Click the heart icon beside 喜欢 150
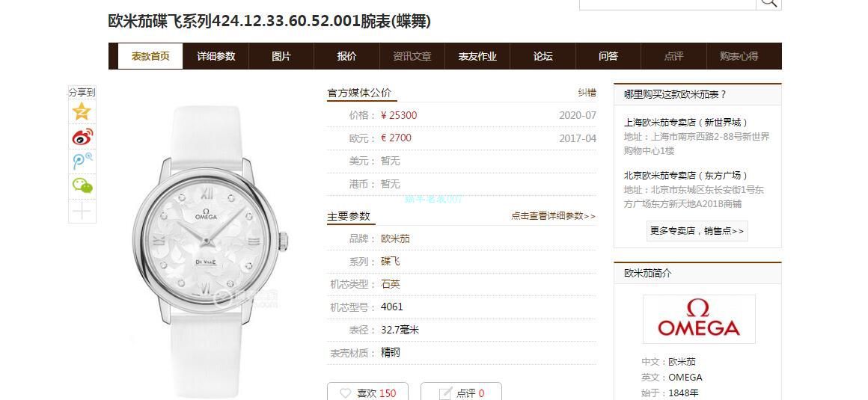This screenshot has width=868, height=400. click(x=346, y=393)
